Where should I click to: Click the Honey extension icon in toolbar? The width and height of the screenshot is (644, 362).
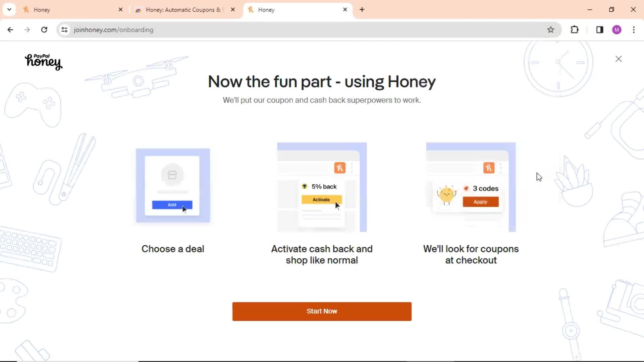[x=587, y=29]
